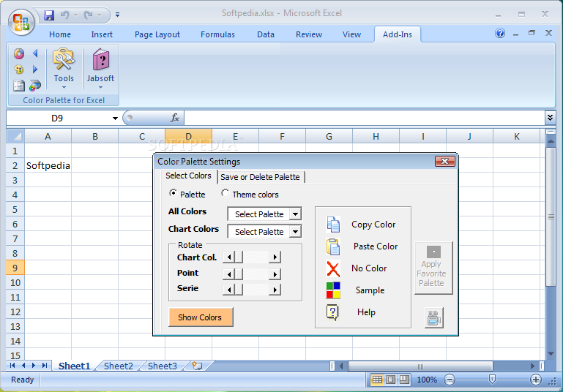The width and height of the screenshot is (563, 392).
Task: Open the Jabsoft help book menu
Action: click(100, 69)
